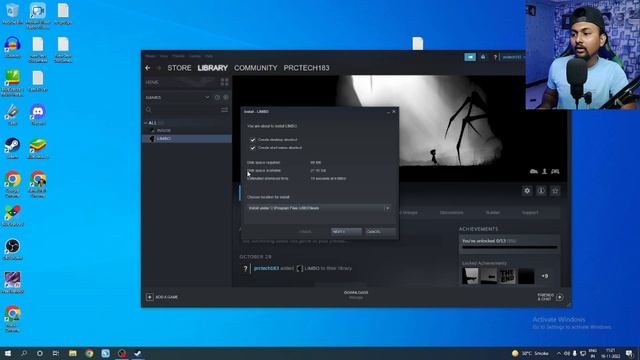Click the Steam taskbar icon
This screenshot has height=360, width=640.
pyautogui.click(x=138, y=353)
